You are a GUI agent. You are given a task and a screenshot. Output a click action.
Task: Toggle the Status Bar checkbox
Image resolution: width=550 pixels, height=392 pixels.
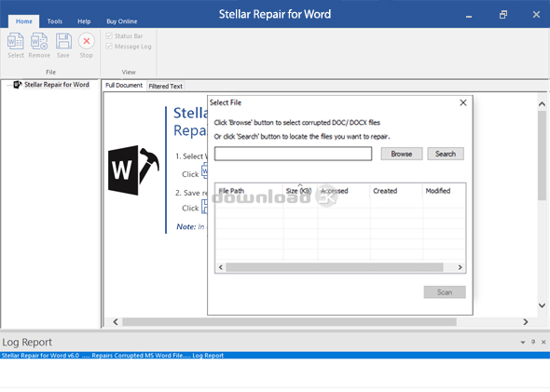(109, 36)
